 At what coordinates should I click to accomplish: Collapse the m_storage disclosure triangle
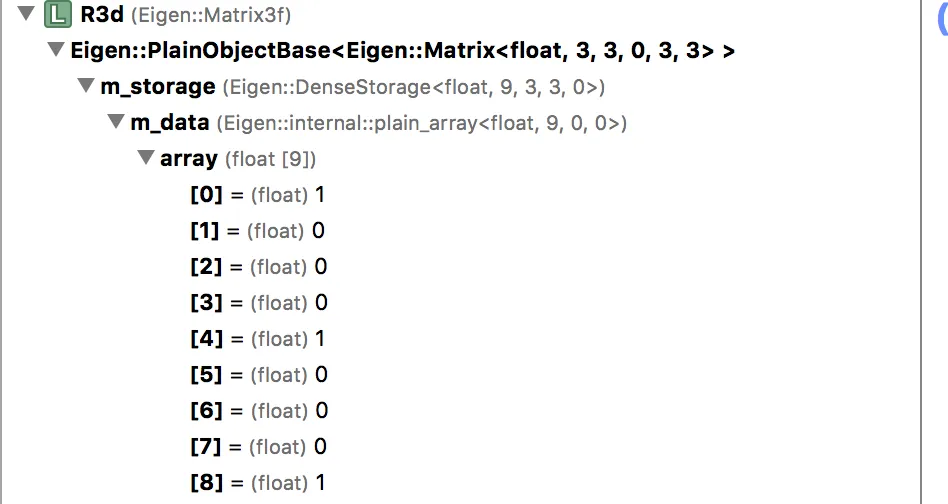[86, 85]
